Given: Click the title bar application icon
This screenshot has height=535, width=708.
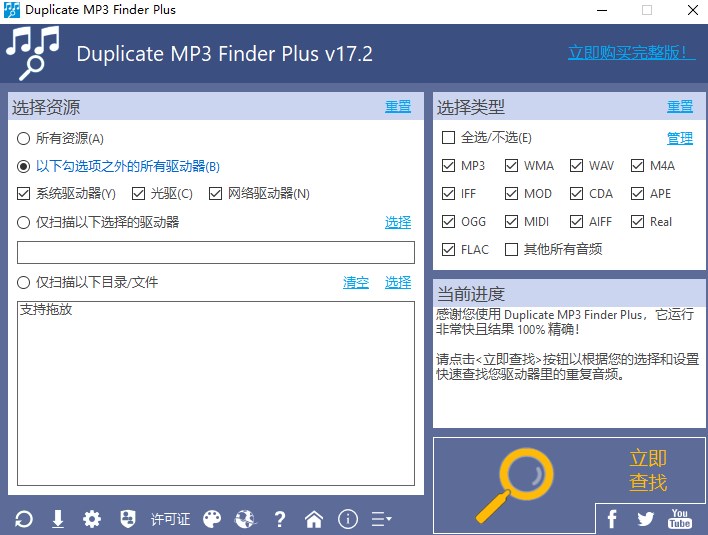Looking at the screenshot, I should 12,10.
